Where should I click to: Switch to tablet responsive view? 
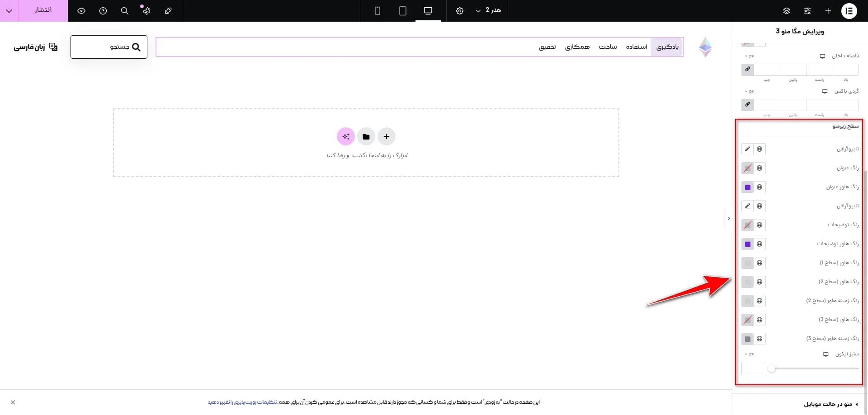(x=403, y=11)
